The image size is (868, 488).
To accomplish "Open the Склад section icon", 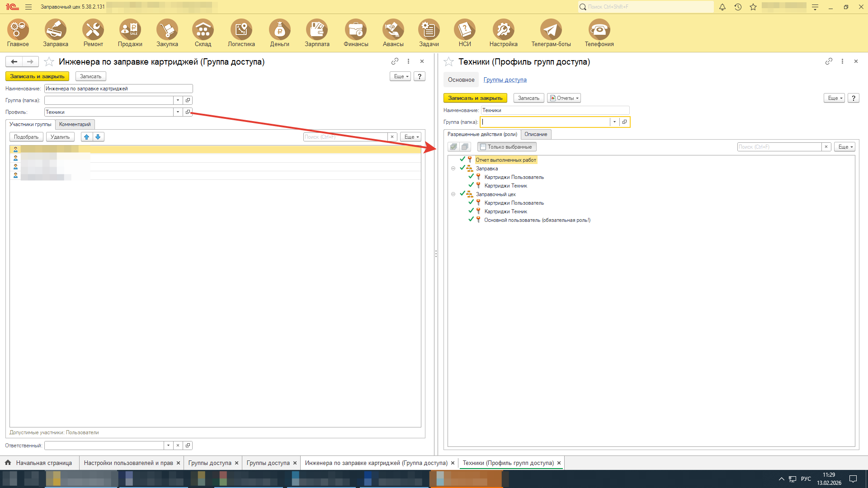I will pos(203,30).
